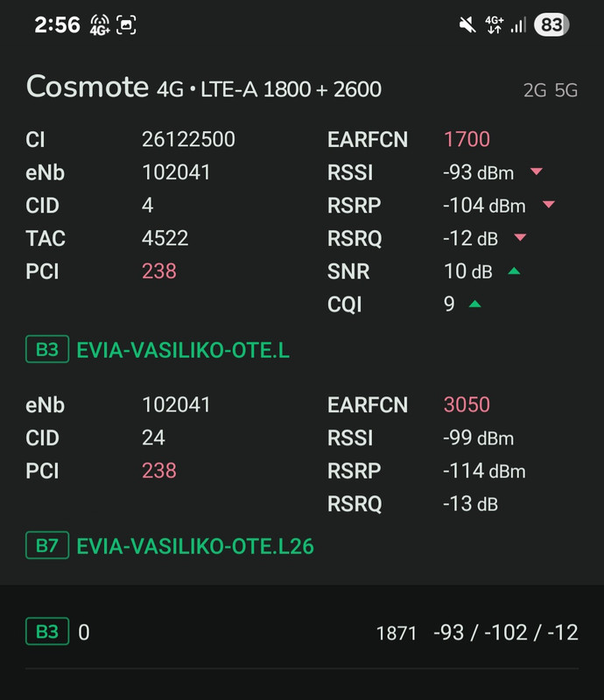Open the EVIA-VASILIKO-OTE.L site label

click(183, 350)
